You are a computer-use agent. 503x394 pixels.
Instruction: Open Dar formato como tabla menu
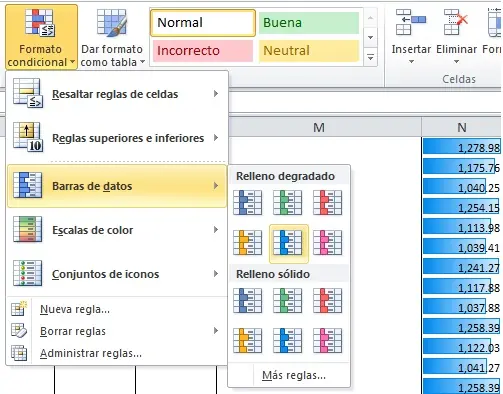112,37
